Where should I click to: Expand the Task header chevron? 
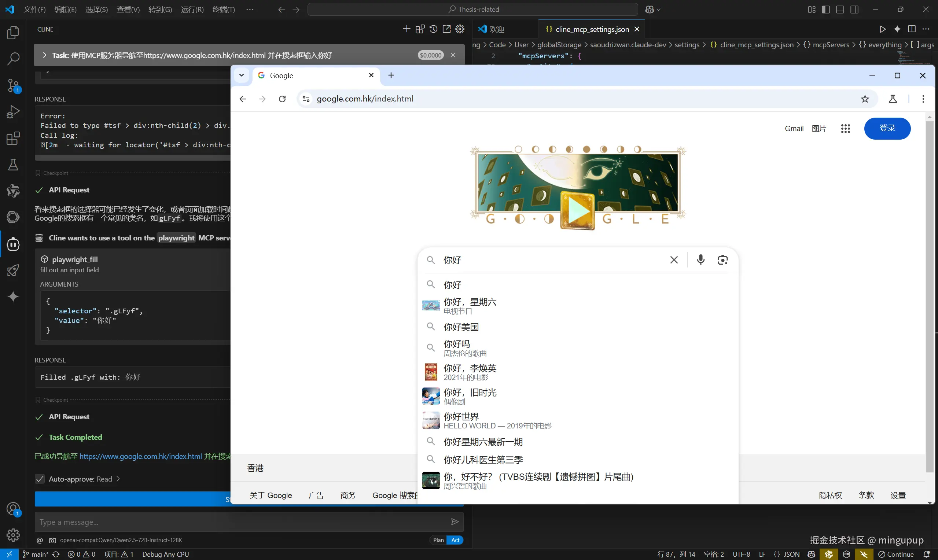(x=44, y=55)
